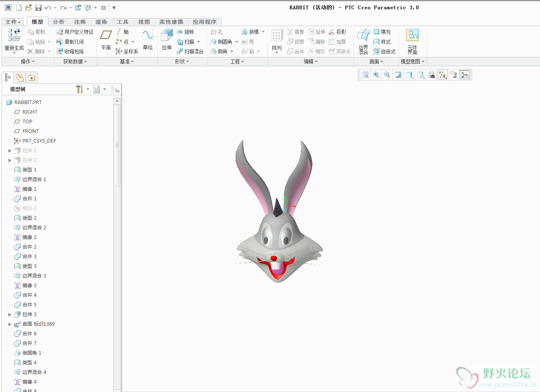Open the 模型意图 group dropdown
This screenshot has height=392, width=540.
[x=413, y=61]
